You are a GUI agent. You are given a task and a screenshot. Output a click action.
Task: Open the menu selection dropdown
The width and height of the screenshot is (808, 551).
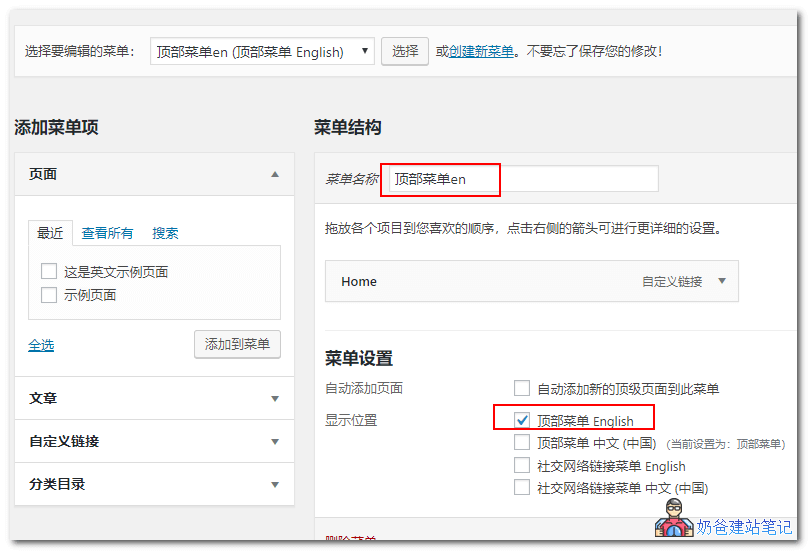tap(262, 52)
